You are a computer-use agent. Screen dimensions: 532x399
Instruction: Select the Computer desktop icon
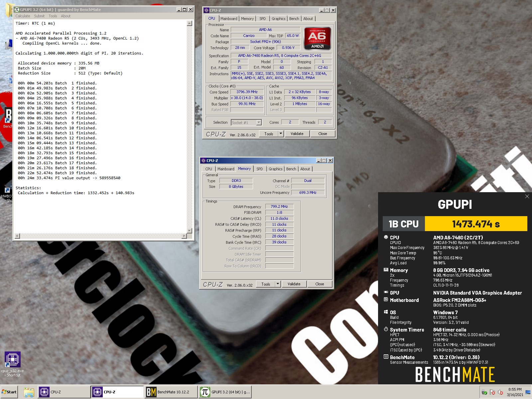click(8, 48)
